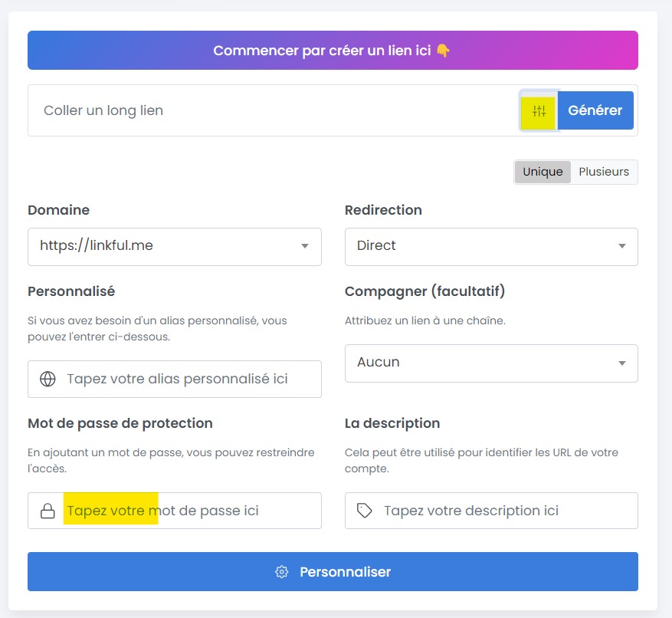Screen dimensions: 672x618
Task: Click the Générer button
Action: 595,110
